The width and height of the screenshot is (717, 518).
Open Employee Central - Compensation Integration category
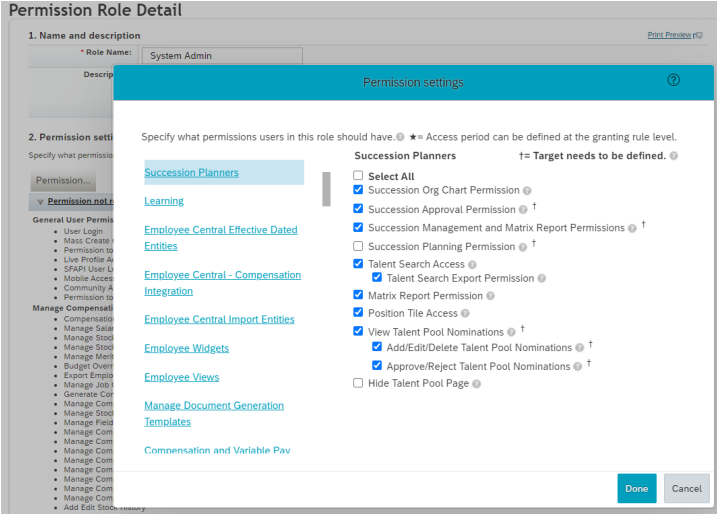click(x=223, y=283)
